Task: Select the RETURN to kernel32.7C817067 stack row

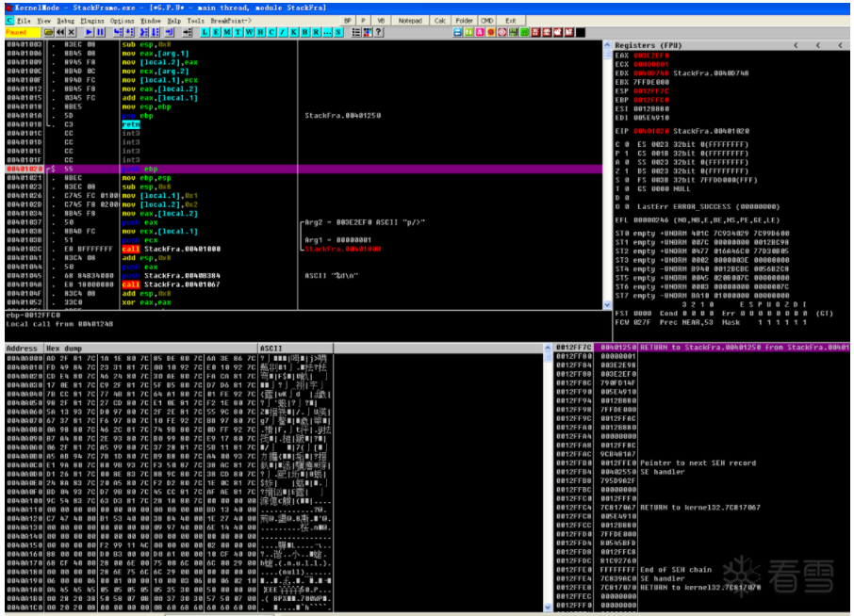Action: point(702,507)
